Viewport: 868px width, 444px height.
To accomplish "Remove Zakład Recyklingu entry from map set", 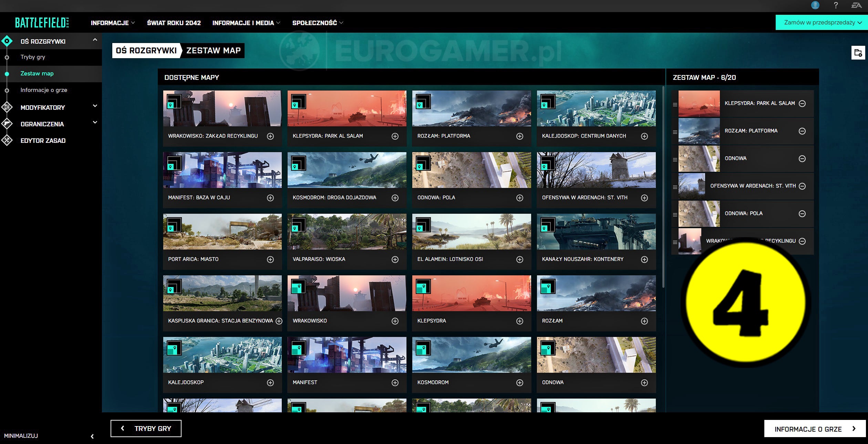I will point(802,241).
